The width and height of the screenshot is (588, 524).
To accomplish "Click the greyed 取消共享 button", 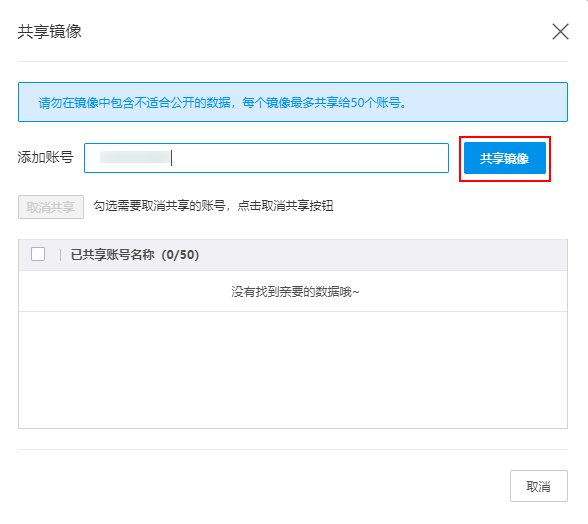I will [51, 207].
